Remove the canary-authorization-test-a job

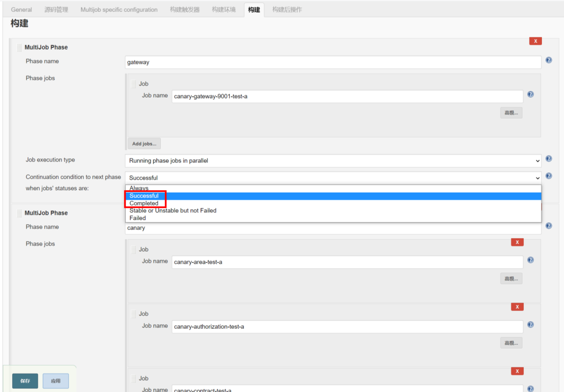click(517, 306)
